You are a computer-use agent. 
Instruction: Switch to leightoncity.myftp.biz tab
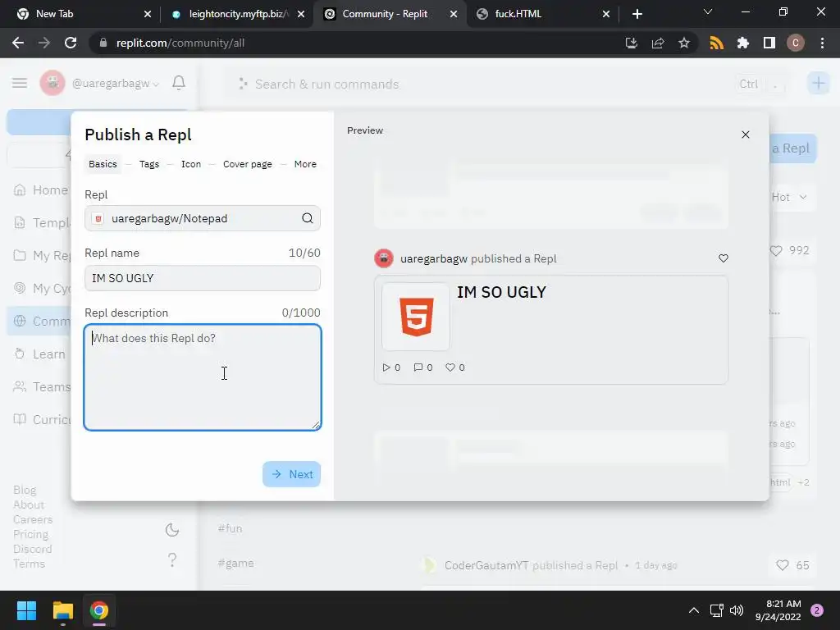[235, 14]
